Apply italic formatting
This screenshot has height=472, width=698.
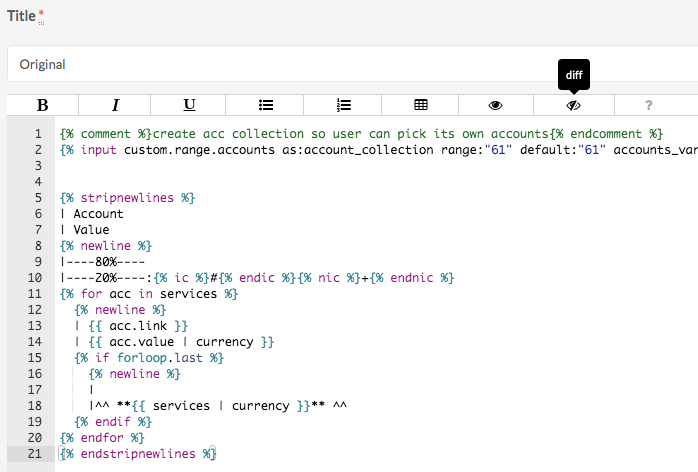(x=115, y=105)
